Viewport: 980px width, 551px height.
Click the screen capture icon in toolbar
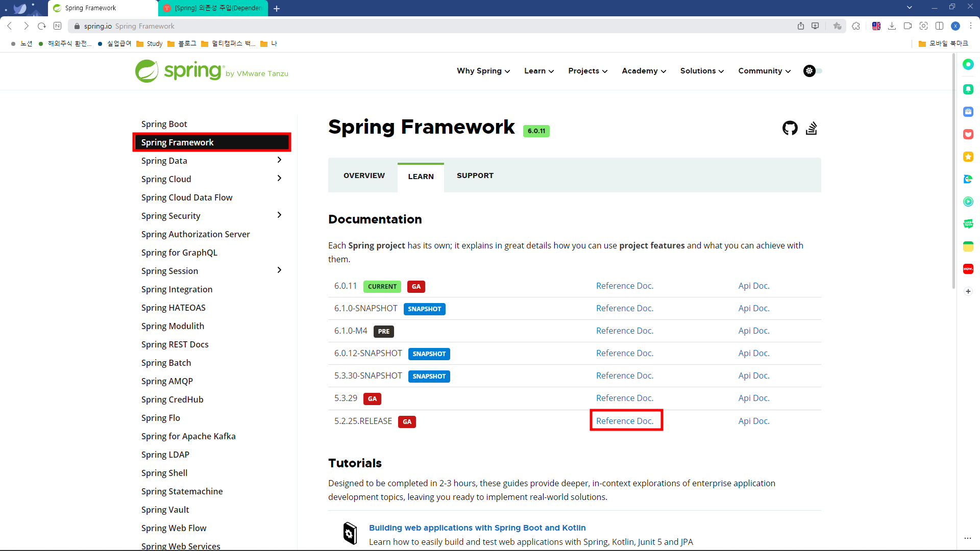923,26
